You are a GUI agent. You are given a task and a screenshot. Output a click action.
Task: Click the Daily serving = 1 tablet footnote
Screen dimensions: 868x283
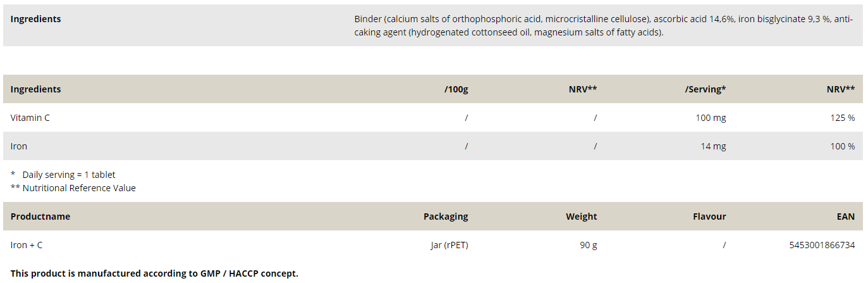(x=63, y=175)
